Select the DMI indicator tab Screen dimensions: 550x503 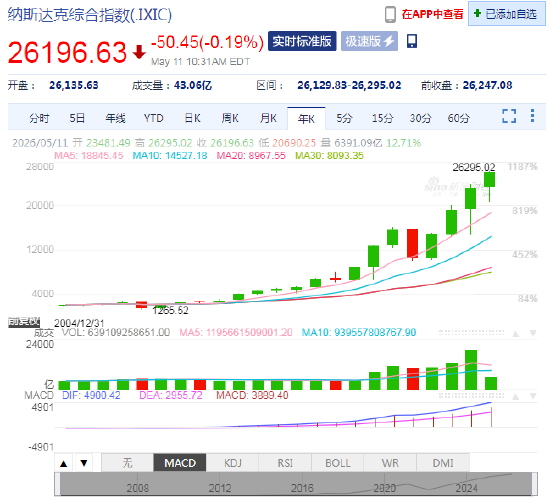point(443,463)
